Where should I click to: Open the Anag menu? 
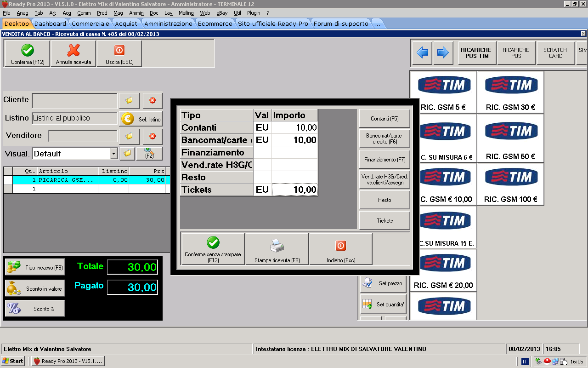(x=22, y=13)
